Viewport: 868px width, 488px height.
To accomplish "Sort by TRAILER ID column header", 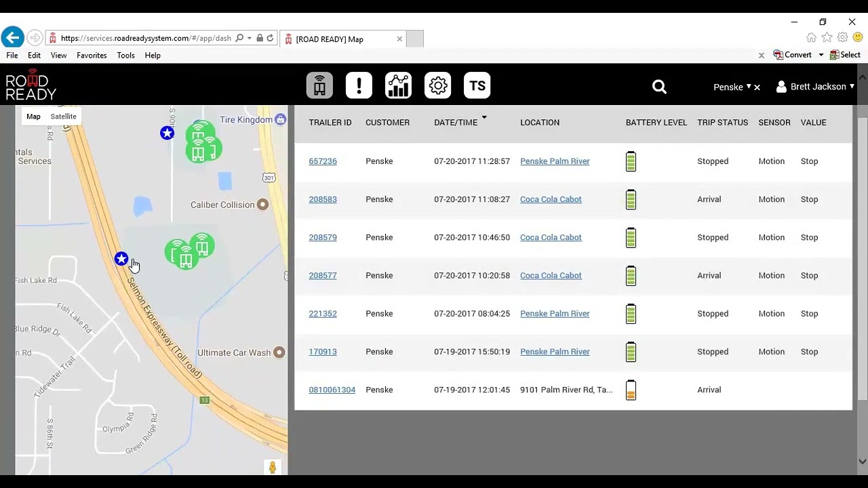I will click(x=330, y=123).
